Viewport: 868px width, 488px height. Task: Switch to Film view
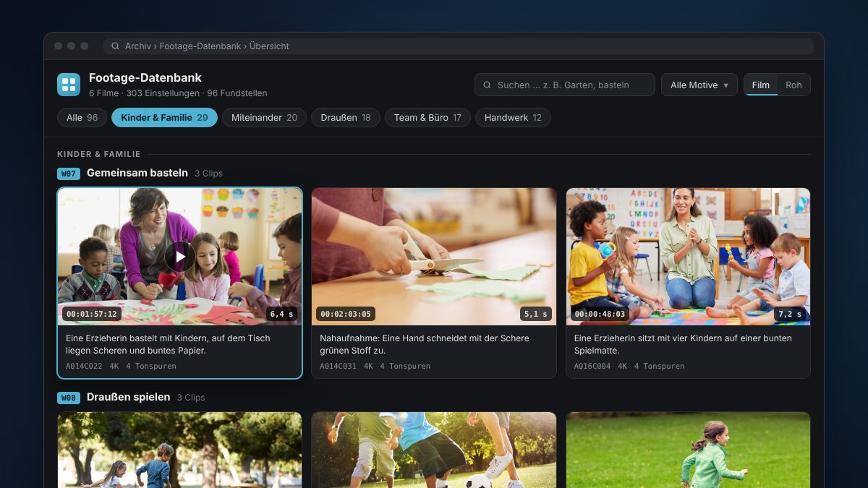[x=761, y=85]
